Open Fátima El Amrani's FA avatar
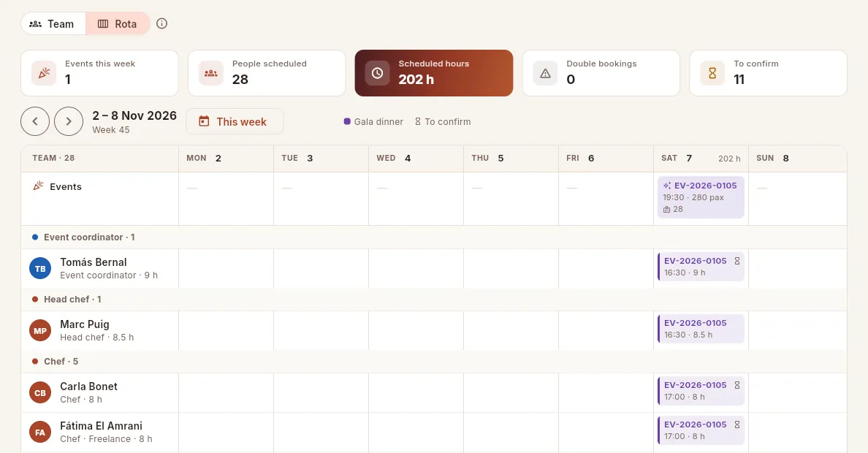 click(40, 432)
